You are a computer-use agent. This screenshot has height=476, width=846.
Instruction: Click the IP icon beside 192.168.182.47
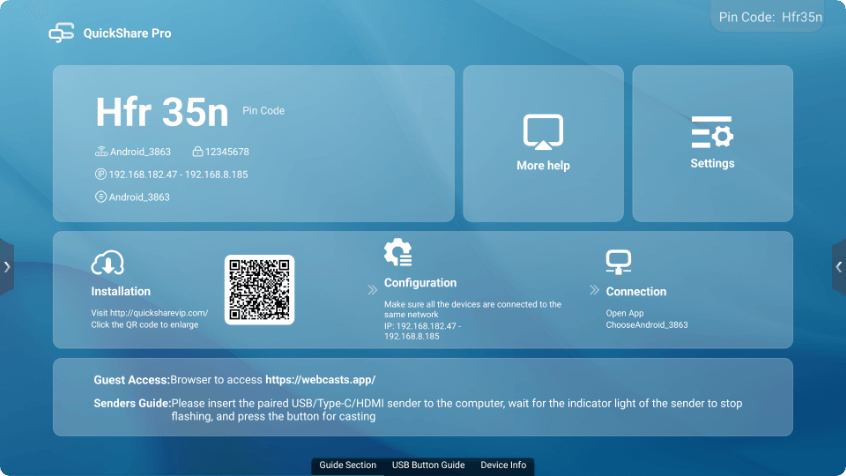click(x=100, y=174)
